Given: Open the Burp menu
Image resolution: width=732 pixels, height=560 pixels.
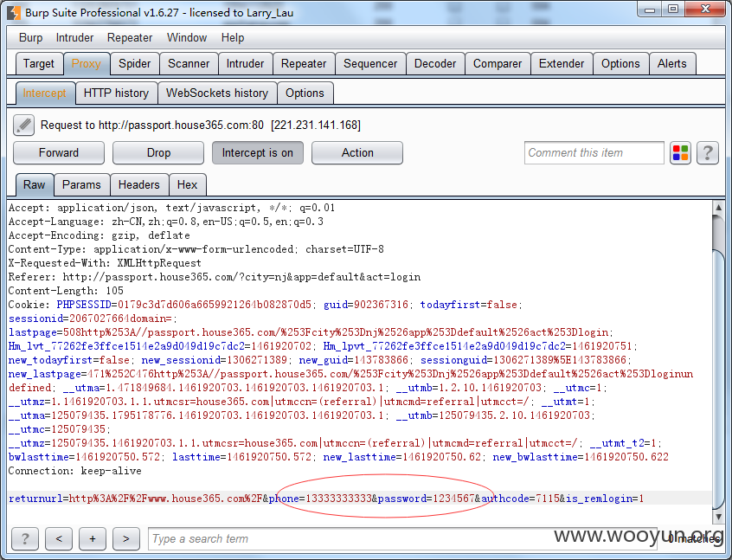Looking at the screenshot, I should tap(31, 38).
